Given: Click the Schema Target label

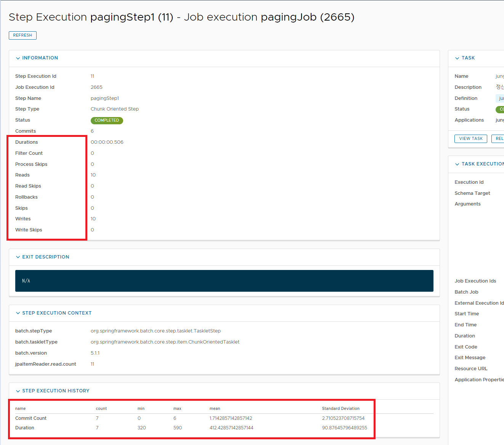Looking at the screenshot, I should (472, 193).
